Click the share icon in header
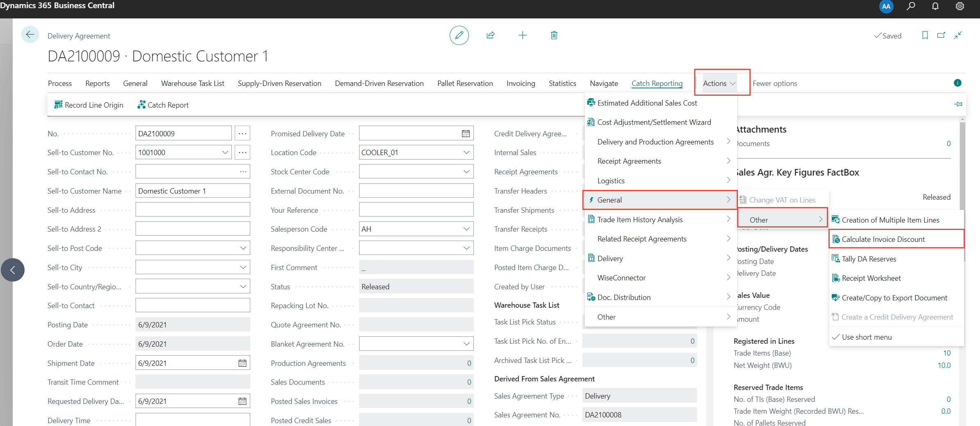 [490, 36]
